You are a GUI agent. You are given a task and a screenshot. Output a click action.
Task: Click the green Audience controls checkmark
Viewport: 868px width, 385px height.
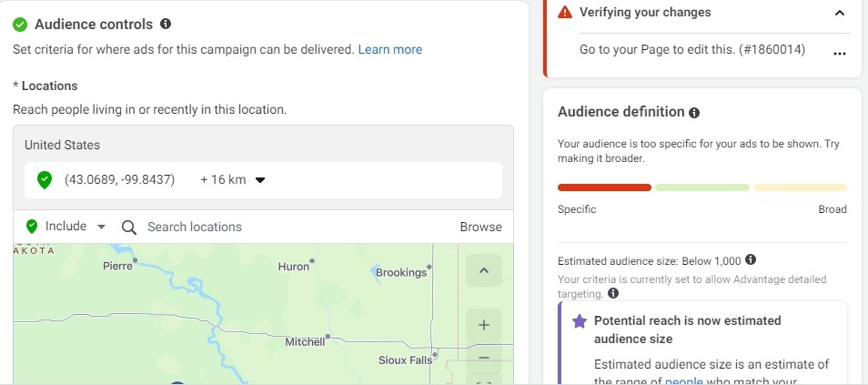(x=21, y=25)
